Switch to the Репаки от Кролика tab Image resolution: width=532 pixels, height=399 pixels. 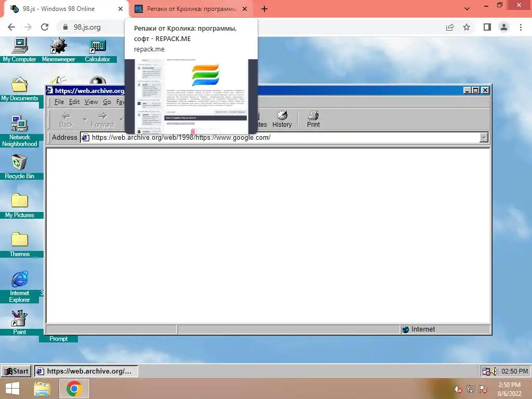pyautogui.click(x=191, y=9)
